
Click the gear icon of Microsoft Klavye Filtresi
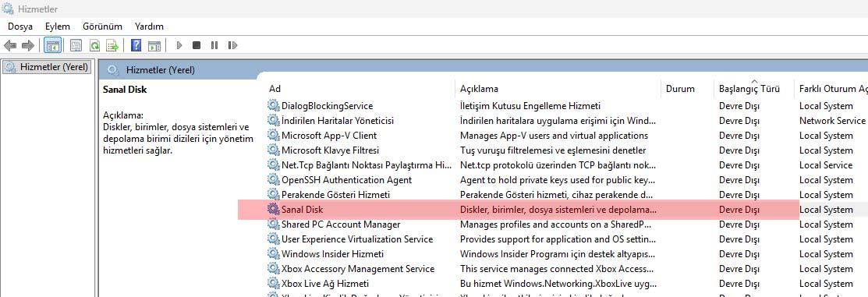coord(274,150)
